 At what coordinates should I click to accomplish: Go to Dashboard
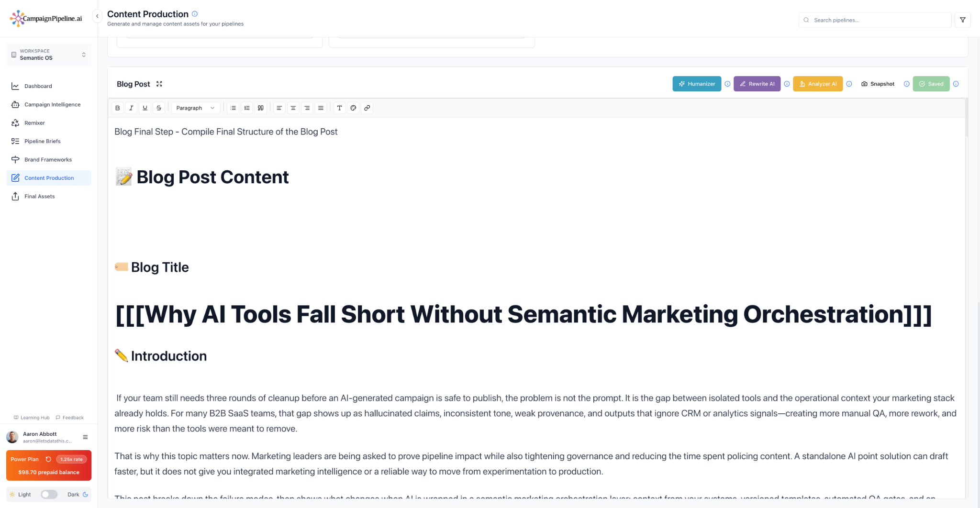(49, 86)
